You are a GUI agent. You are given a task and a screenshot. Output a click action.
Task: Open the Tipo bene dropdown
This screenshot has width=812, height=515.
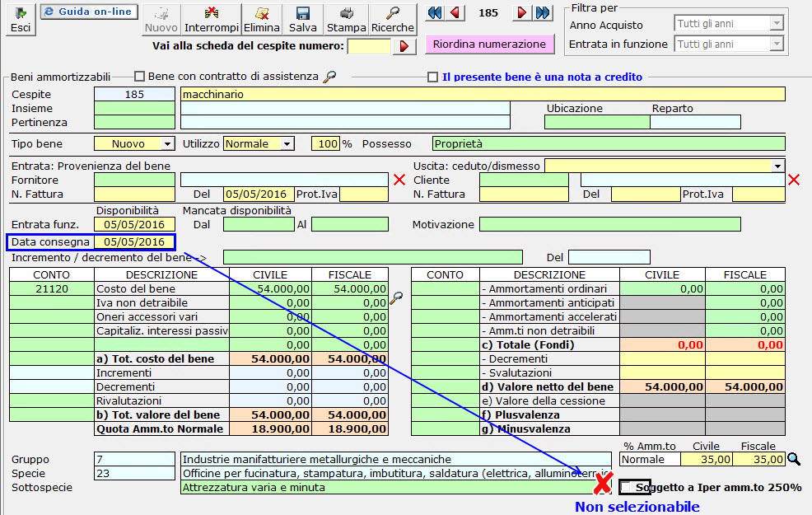(168, 144)
